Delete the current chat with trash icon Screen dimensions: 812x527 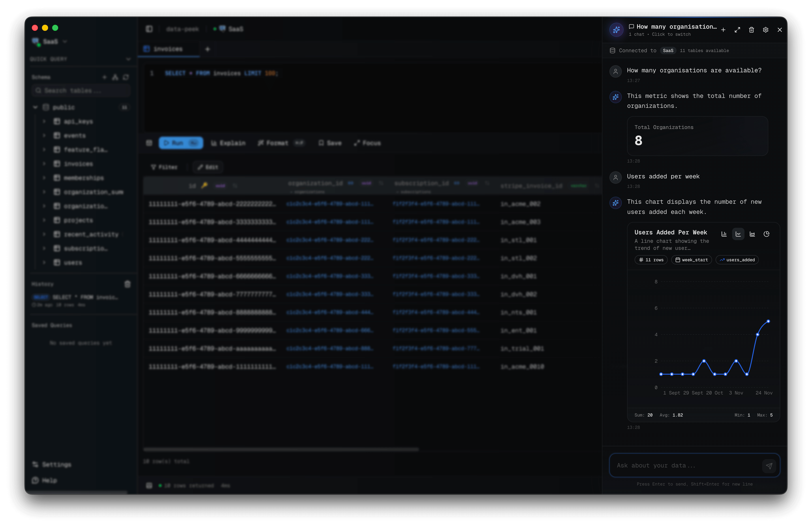751,30
